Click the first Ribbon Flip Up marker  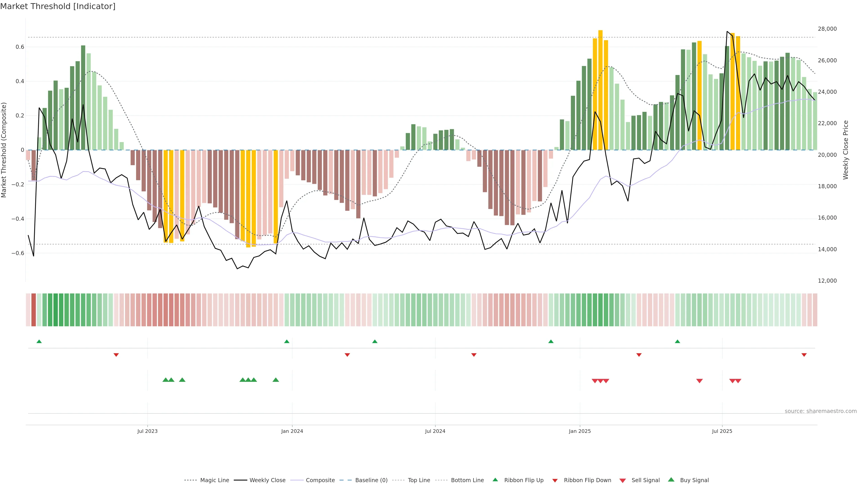coord(39,342)
